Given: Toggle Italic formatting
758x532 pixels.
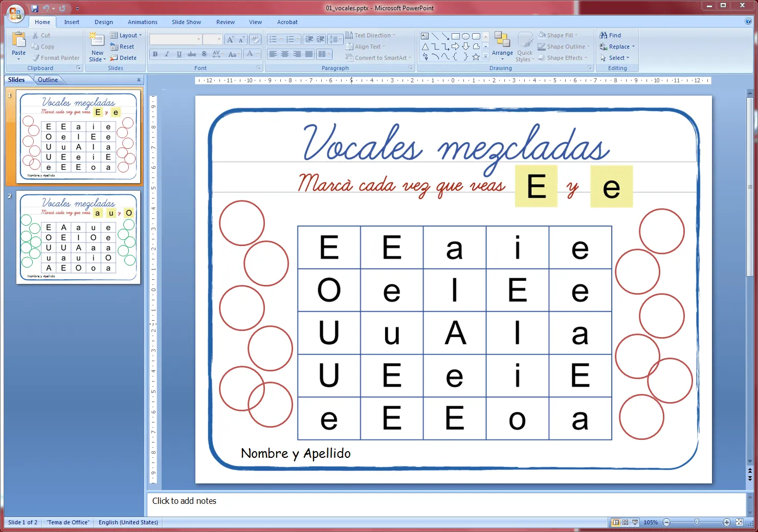Looking at the screenshot, I should click(167, 54).
